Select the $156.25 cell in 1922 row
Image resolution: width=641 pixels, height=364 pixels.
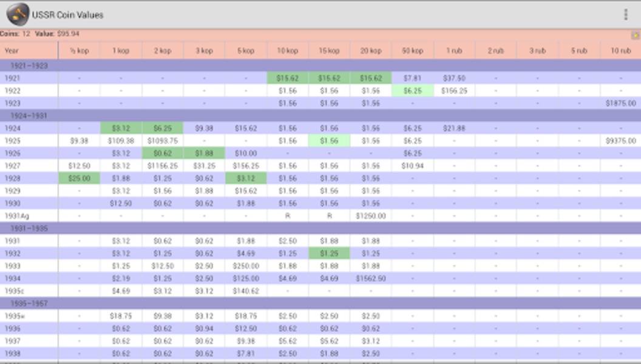click(x=454, y=90)
